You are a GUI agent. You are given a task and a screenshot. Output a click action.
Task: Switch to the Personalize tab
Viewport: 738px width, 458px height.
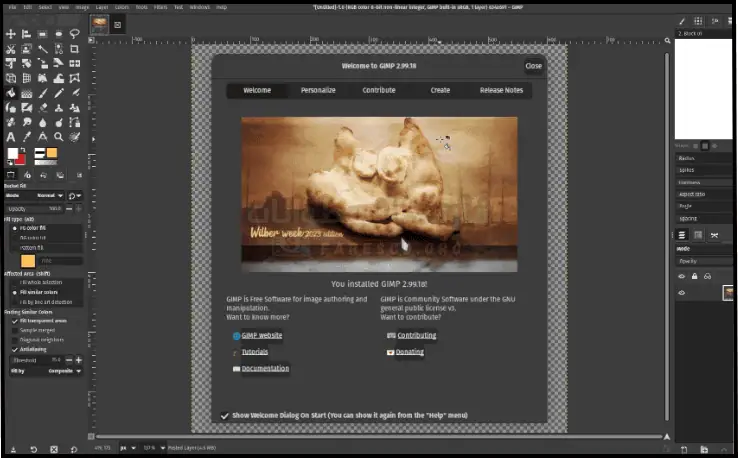pyautogui.click(x=318, y=90)
